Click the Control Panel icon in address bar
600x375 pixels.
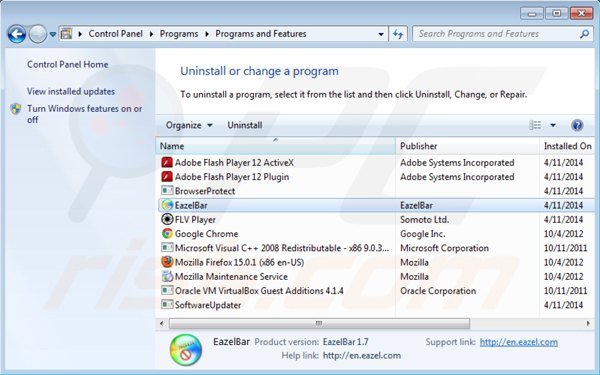(x=67, y=34)
